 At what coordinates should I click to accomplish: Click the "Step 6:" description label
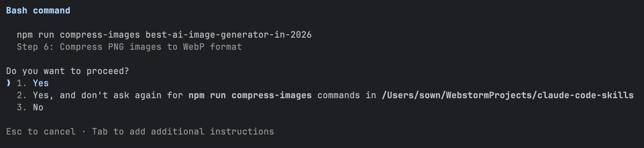pyautogui.click(x=35, y=47)
